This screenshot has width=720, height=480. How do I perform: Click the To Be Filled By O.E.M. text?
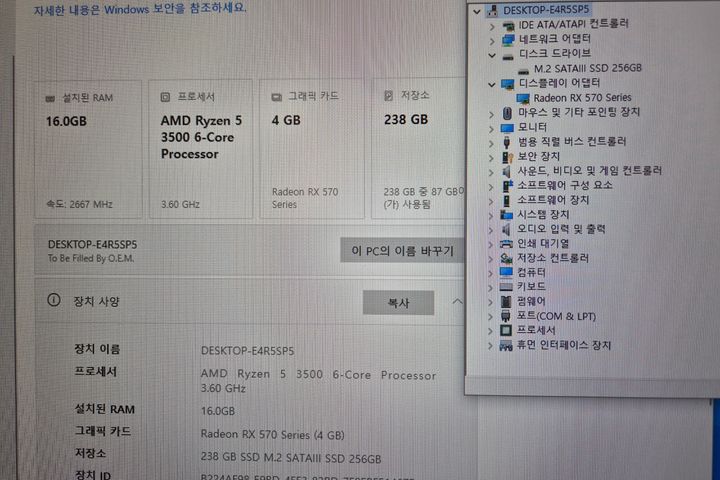pos(91,259)
